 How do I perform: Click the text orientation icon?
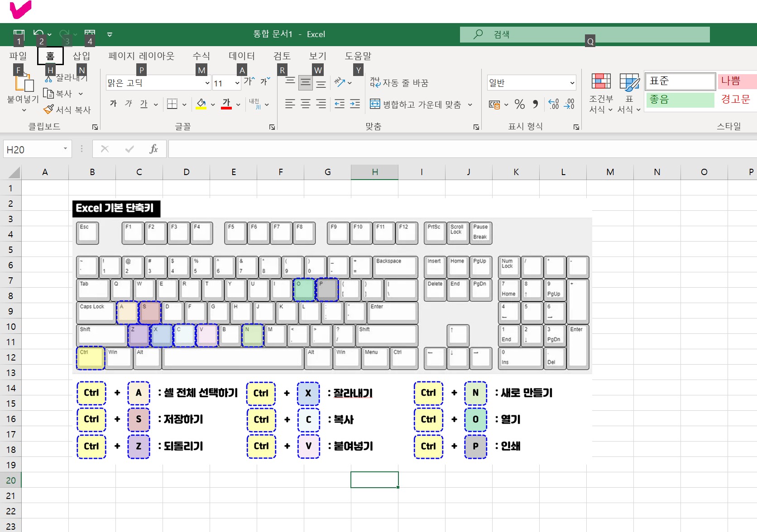[x=339, y=82]
